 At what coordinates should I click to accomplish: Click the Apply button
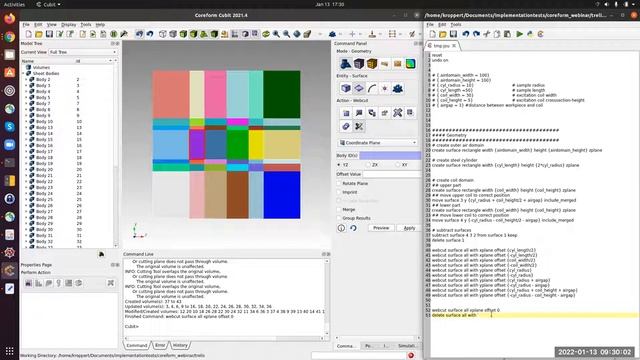coord(409,228)
